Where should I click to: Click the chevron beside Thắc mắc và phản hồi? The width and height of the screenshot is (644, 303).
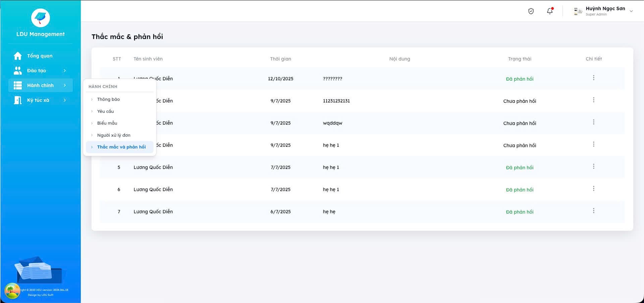click(x=92, y=147)
